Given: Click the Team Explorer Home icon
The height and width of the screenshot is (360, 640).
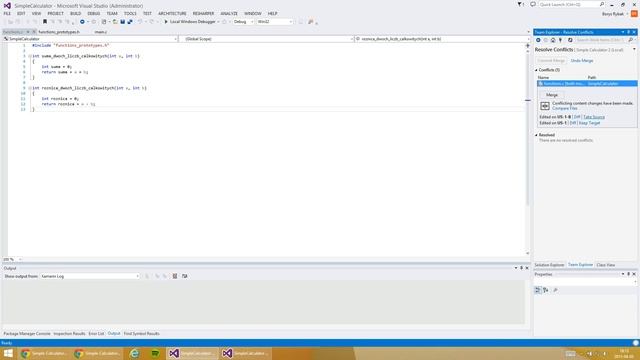Looking at the screenshot, I should point(553,40).
